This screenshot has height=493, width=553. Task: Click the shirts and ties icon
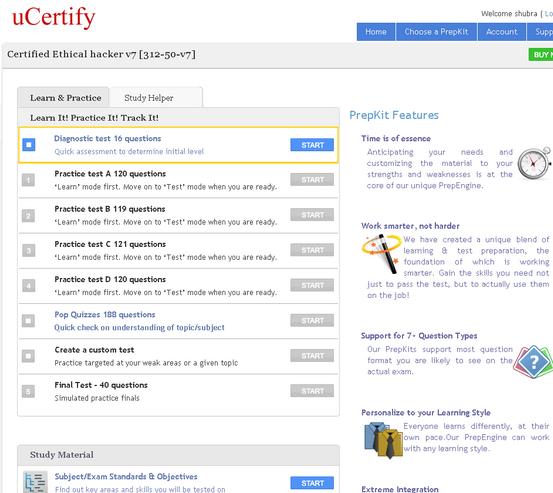[383, 440]
